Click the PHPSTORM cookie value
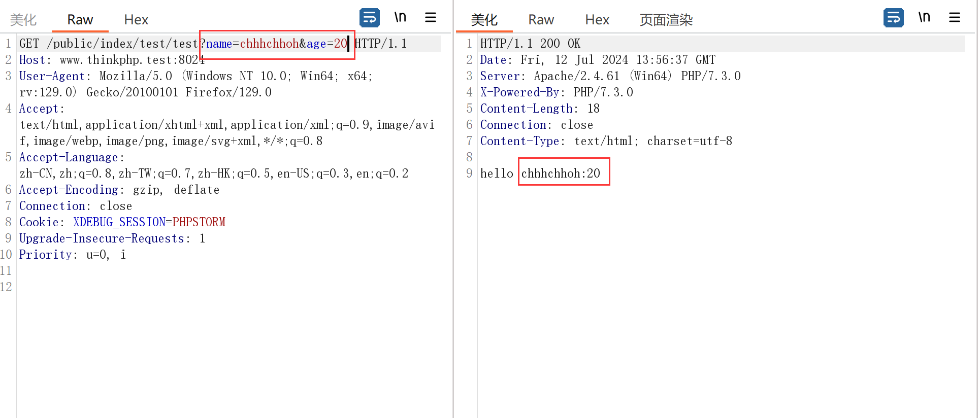Screen dimensions: 980x418 (199, 222)
